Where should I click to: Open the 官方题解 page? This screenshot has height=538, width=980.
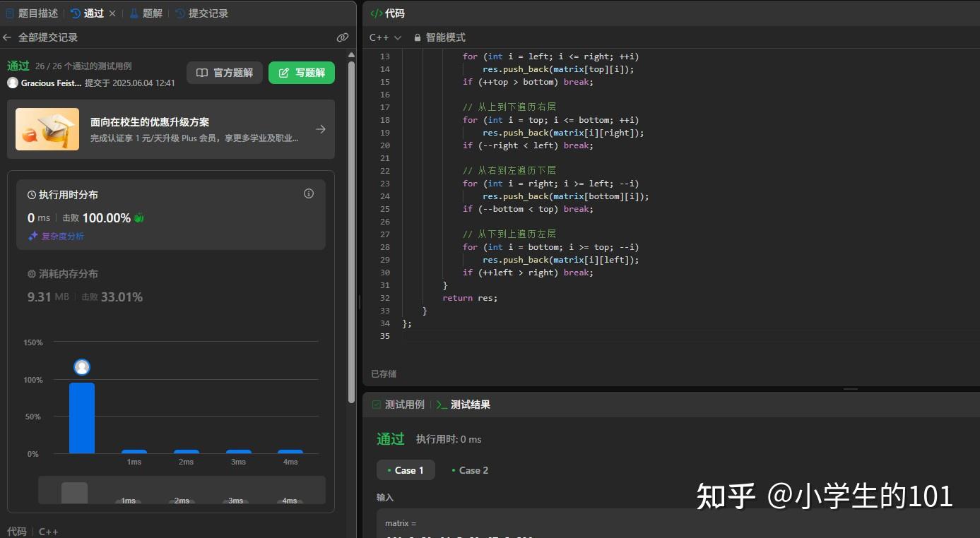coord(224,72)
